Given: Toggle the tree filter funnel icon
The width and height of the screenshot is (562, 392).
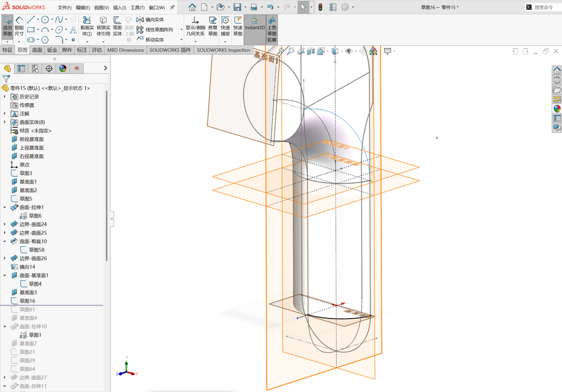Looking at the screenshot, I should point(6,78).
